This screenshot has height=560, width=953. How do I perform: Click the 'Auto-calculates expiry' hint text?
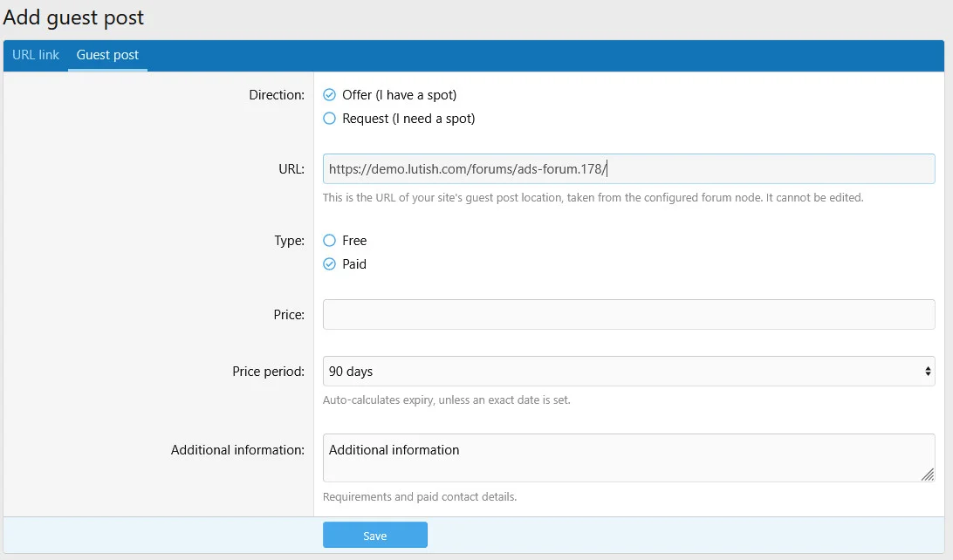coord(447,400)
